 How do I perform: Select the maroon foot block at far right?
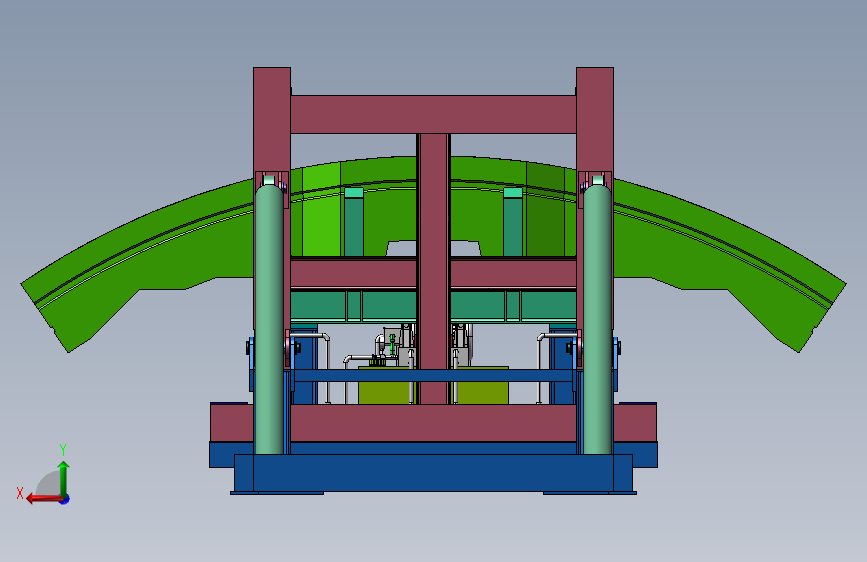click(635, 423)
